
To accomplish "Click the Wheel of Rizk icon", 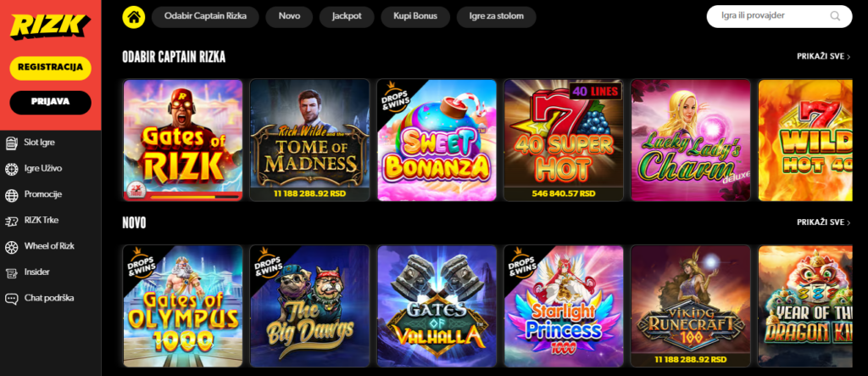I will (x=11, y=246).
